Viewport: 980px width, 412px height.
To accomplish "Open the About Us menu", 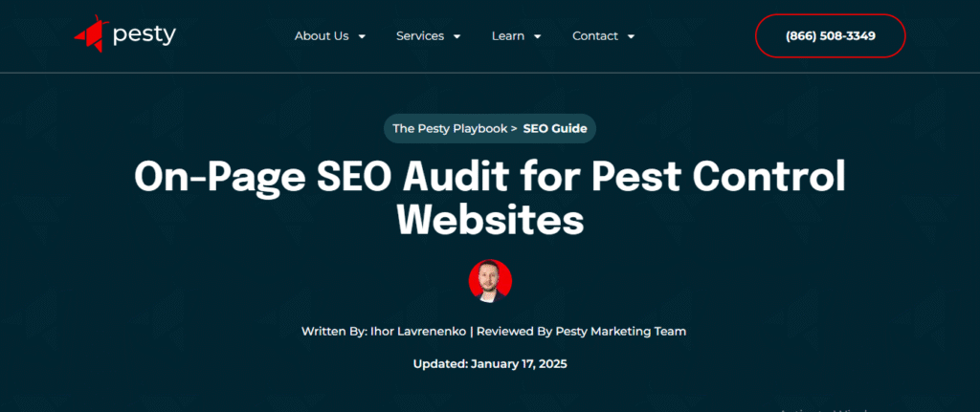I will point(322,36).
